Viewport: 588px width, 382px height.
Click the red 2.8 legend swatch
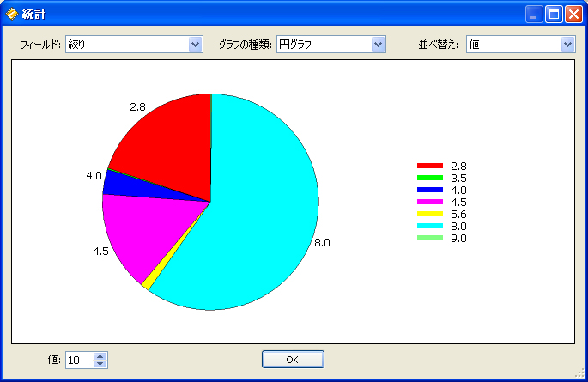pyautogui.click(x=430, y=166)
